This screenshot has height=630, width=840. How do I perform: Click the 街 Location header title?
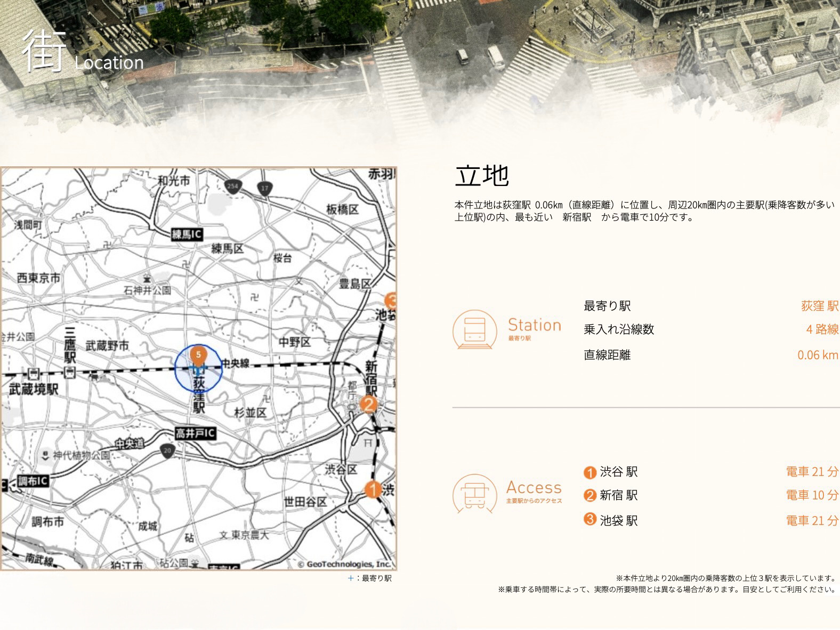[83, 53]
